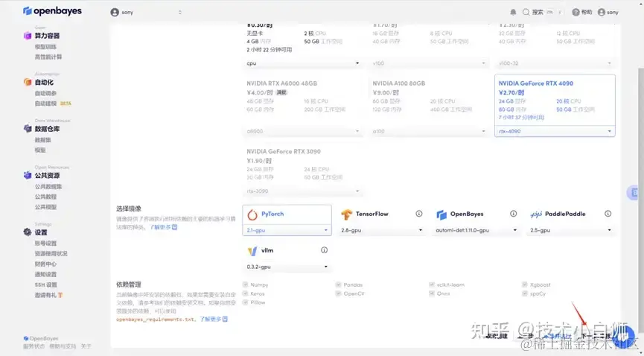
Task: Open 模型训练 in the sidebar
Action: [x=45, y=47]
